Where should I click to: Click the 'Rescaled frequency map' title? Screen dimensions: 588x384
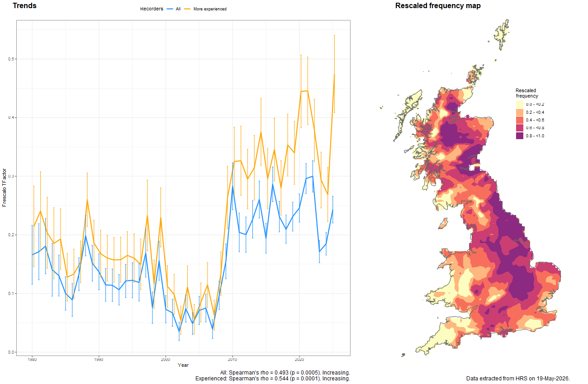(x=438, y=5)
